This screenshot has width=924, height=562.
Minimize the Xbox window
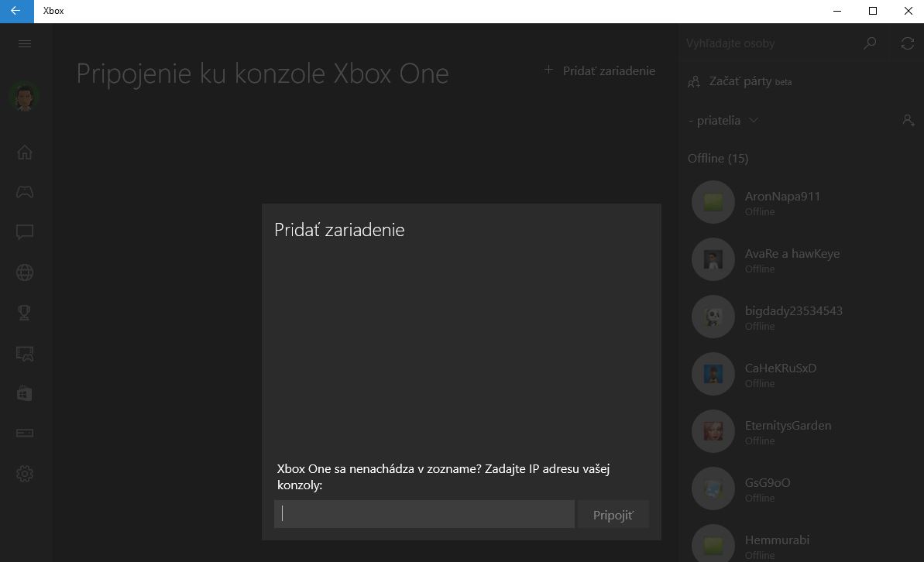point(836,11)
